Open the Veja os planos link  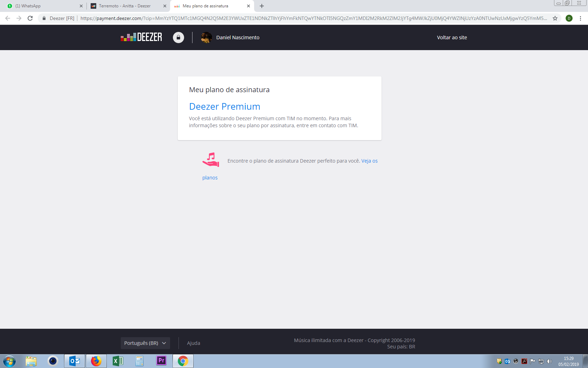370,161
